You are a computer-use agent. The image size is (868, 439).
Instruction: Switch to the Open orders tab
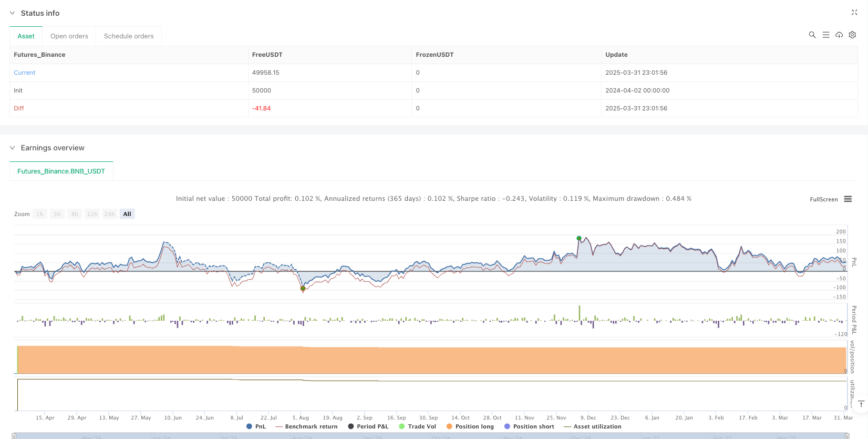[69, 36]
